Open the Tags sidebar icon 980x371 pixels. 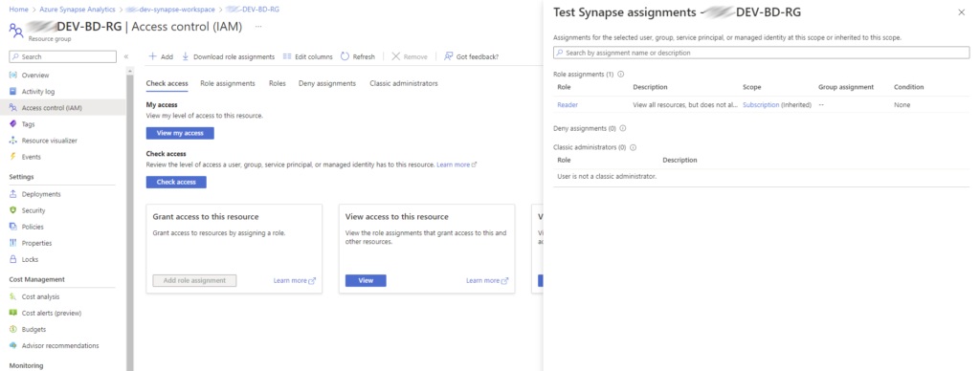pos(13,123)
